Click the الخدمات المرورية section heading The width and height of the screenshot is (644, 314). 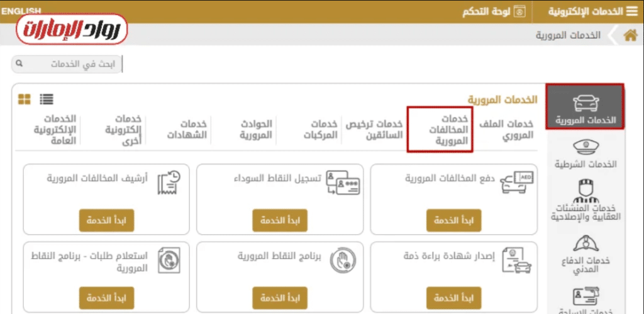point(502,99)
